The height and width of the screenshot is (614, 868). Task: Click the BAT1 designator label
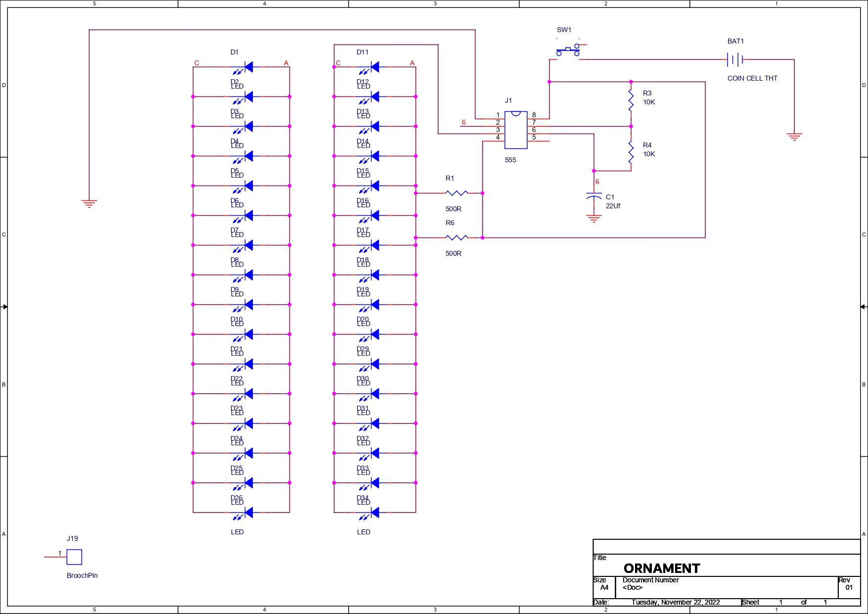pos(735,41)
